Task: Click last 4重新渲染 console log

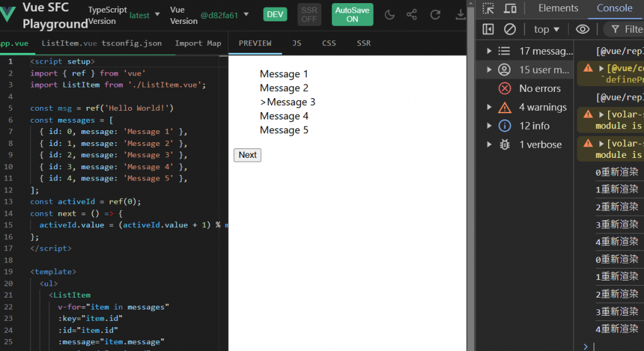Action: (616, 329)
